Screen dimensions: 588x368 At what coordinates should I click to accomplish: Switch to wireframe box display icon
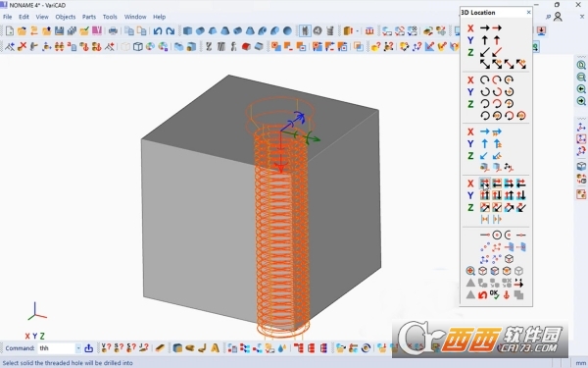(x=137, y=46)
